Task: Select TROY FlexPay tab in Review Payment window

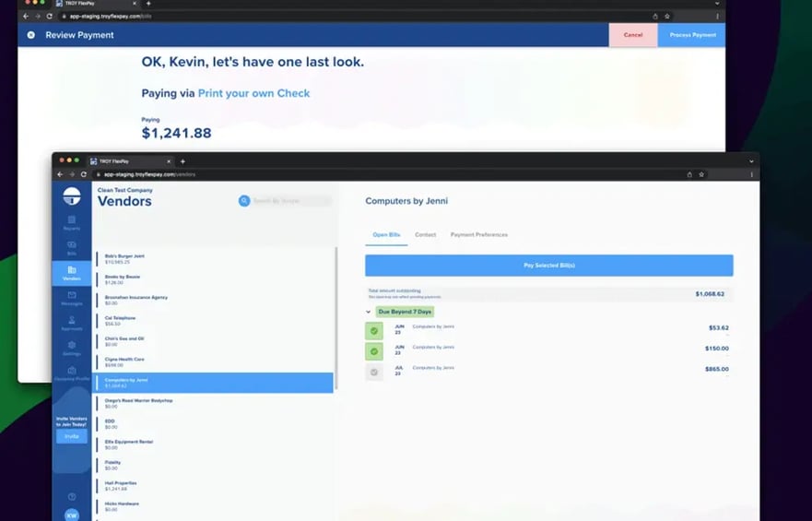Action: click(x=97, y=4)
